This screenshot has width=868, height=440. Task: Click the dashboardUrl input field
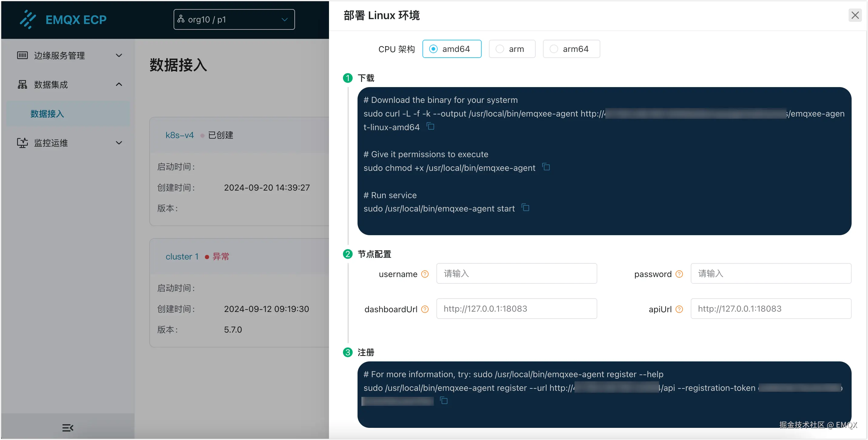516,309
